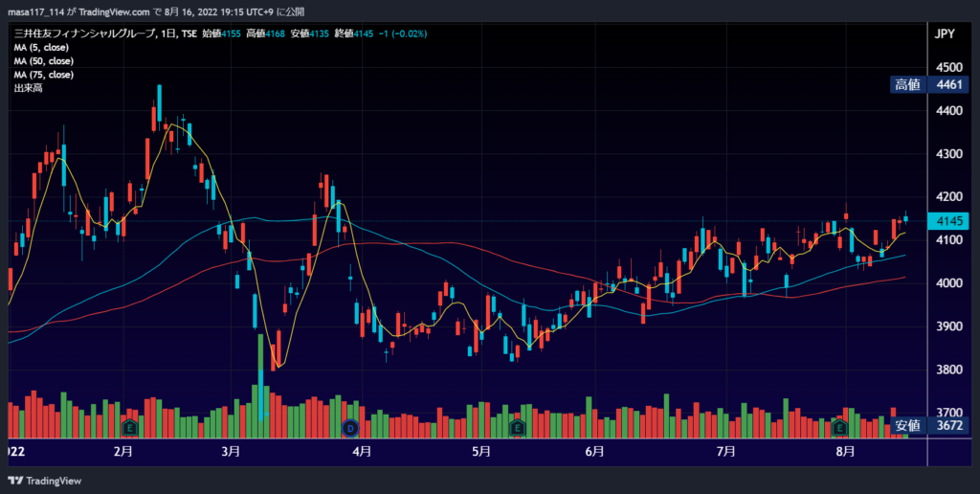Click the 安値 3672 price label

[x=930, y=426]
